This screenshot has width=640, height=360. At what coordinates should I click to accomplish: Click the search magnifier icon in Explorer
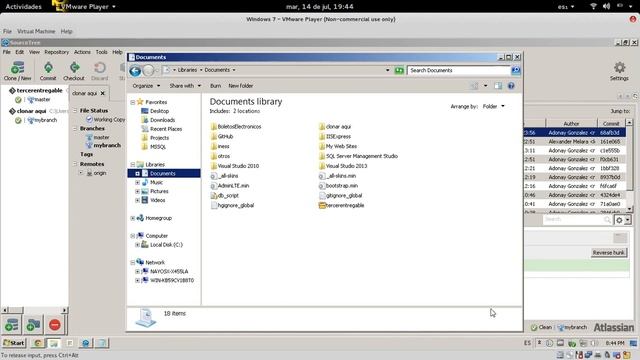(x=516, y=70)
